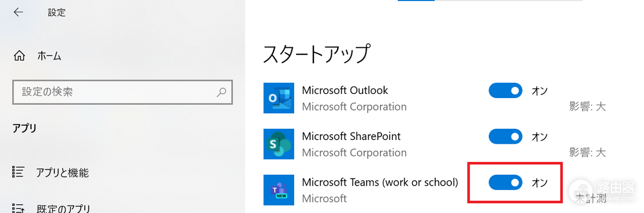
Task: Click Microsoft Corporation under Outlook
Action: [354, 106]
